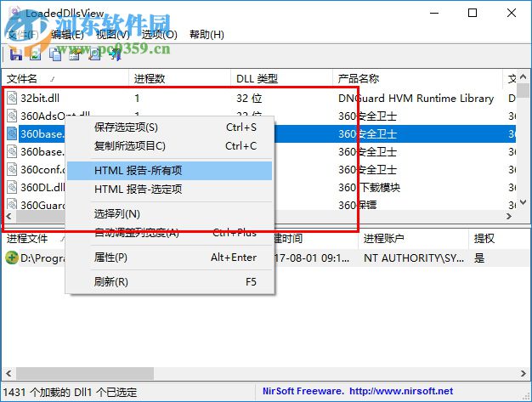Image resolution: width=532 pixels, height=402 pixels.
Task: Click the 360DL.dll file name
Action: [x=42, y=187]
